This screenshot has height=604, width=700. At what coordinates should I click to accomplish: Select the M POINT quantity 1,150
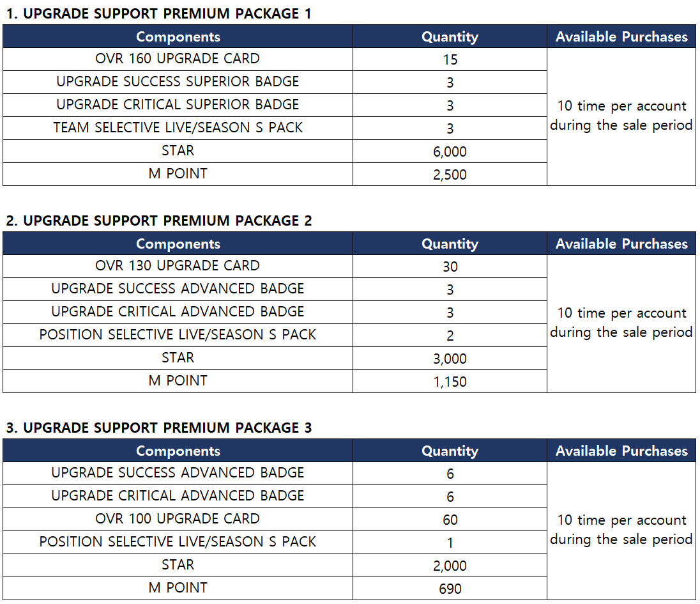point(450,382)
